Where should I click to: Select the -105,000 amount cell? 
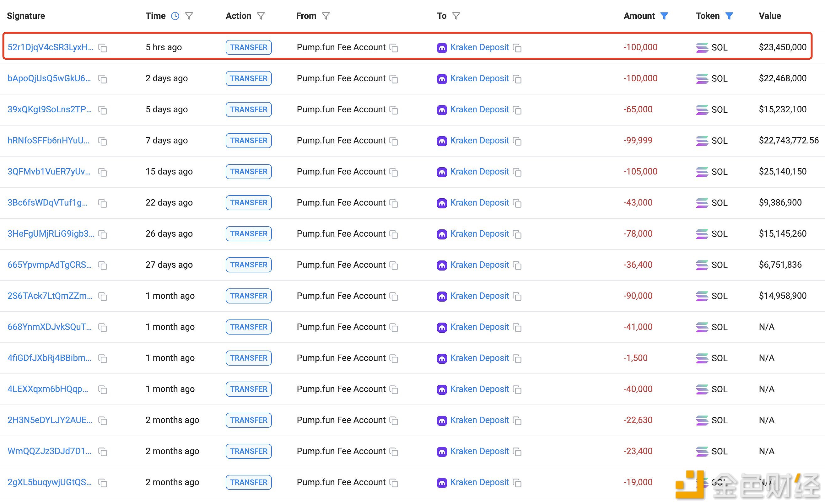[640, 172]
